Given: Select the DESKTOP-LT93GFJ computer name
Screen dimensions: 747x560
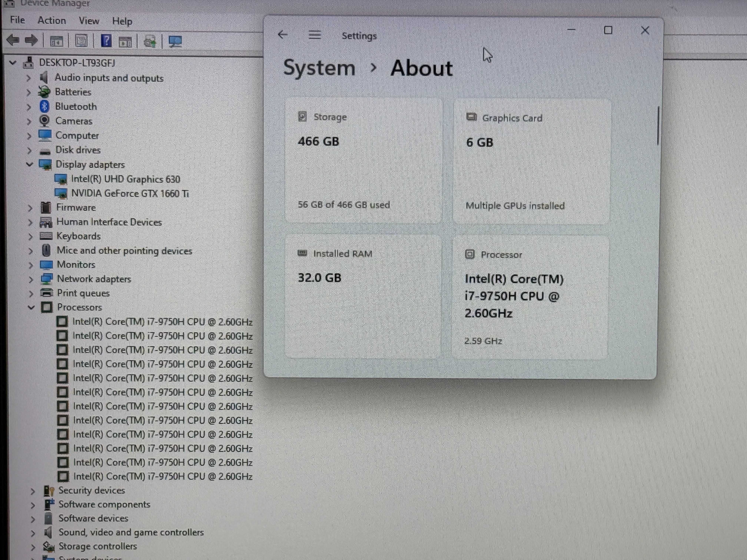Looking at the screenshot, I should click(77, 63).
